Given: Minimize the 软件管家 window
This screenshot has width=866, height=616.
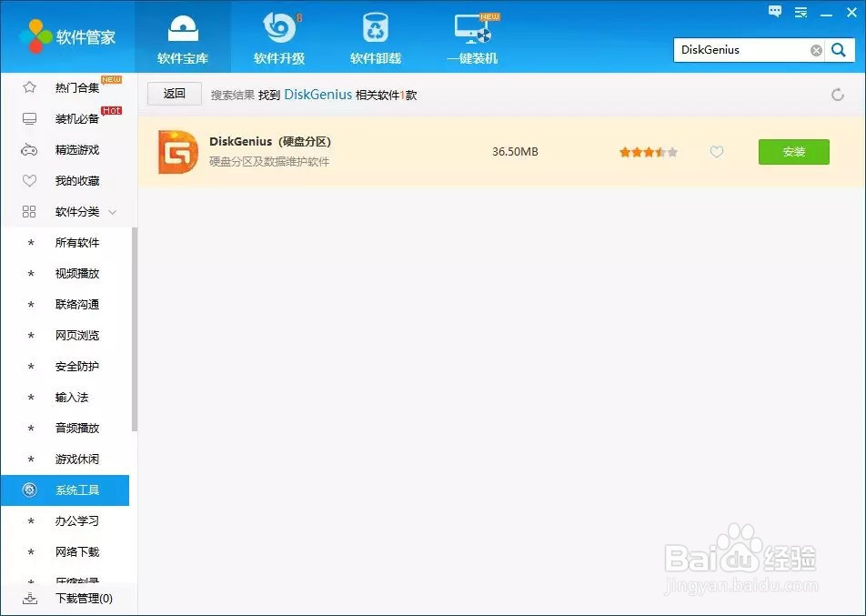Looking at the screenshot, I should coord(826,14).
